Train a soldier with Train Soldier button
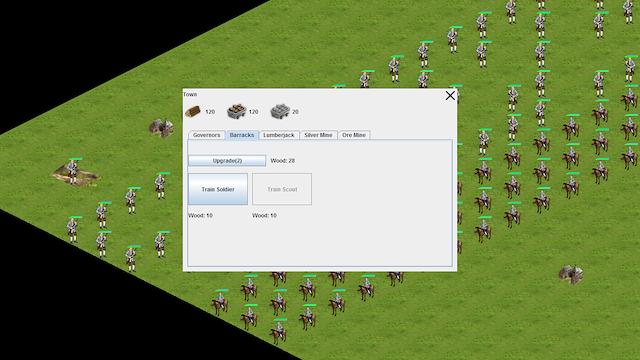The image size is (640, 360). [218, 189]
